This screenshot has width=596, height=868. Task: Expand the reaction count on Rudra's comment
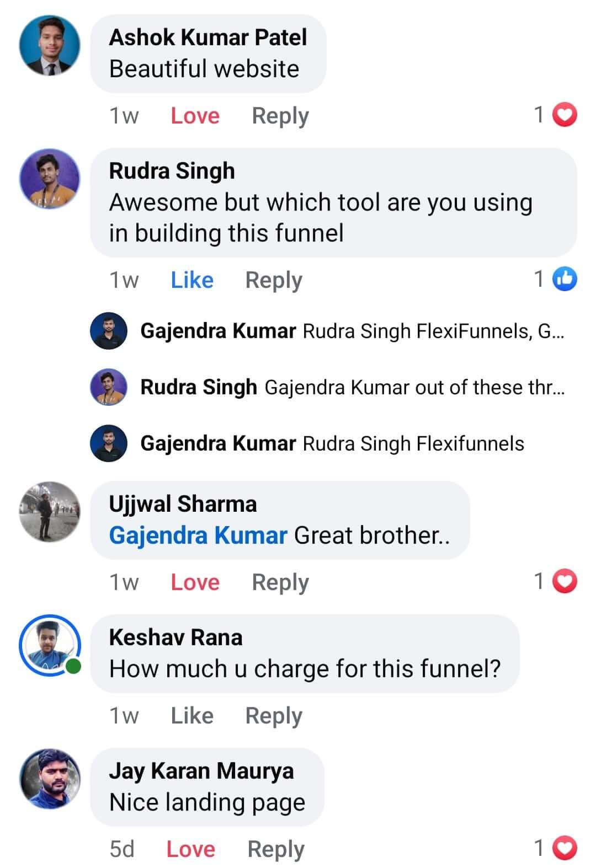(x=538, y=280)
